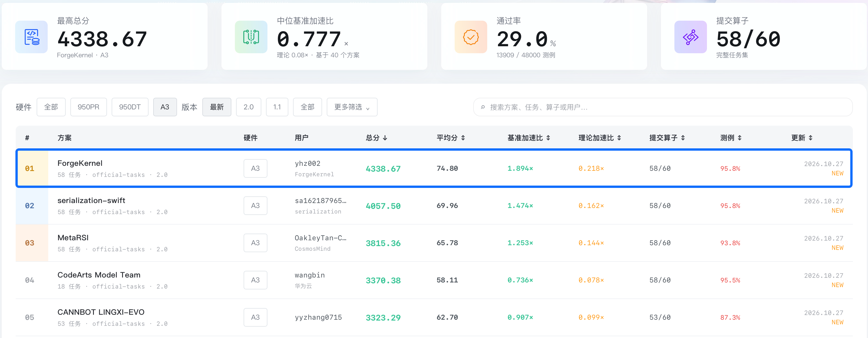Viewport: 868px width, 338px height.
Task: Open the MetaRSI solution
Action: 73,237
